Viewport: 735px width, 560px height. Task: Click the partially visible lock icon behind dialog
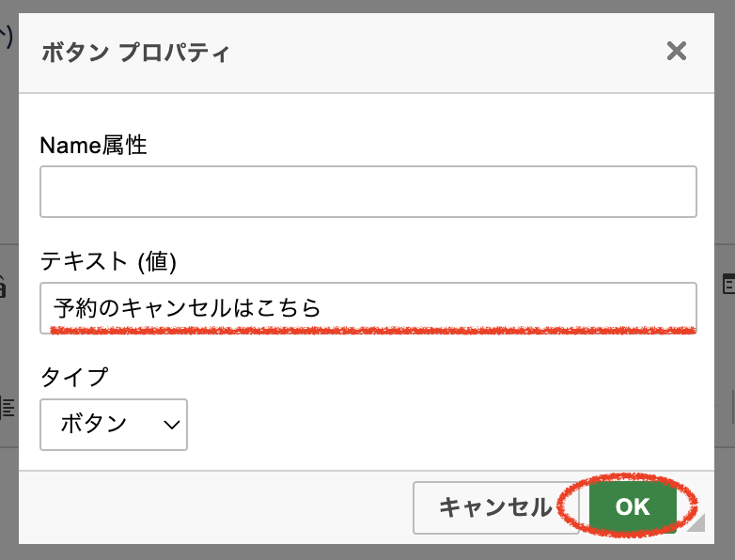click(x=3, y=282)
